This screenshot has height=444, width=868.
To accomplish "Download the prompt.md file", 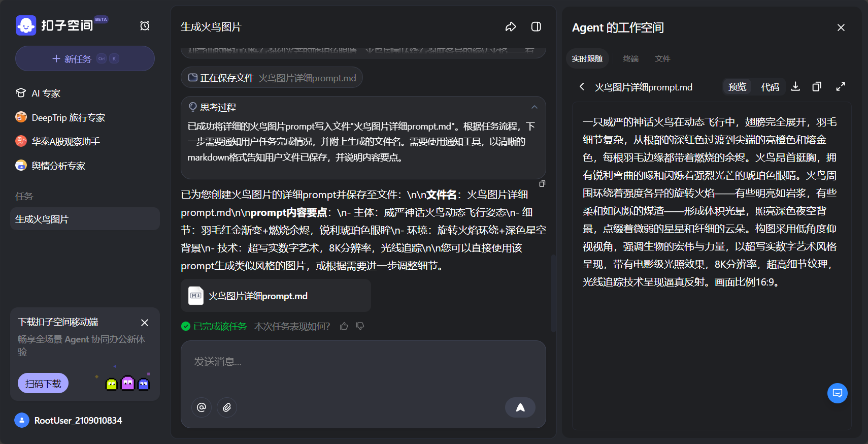I will [795, 87].
